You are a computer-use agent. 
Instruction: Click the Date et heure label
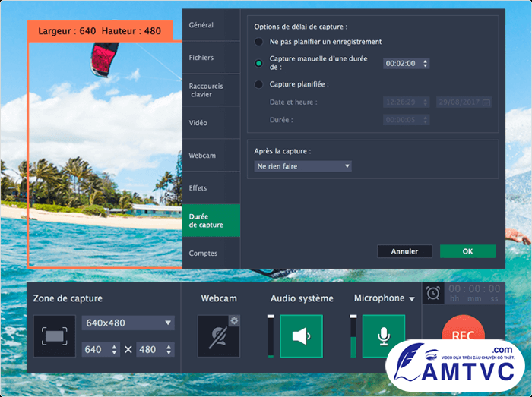click(x=293, y=102)
